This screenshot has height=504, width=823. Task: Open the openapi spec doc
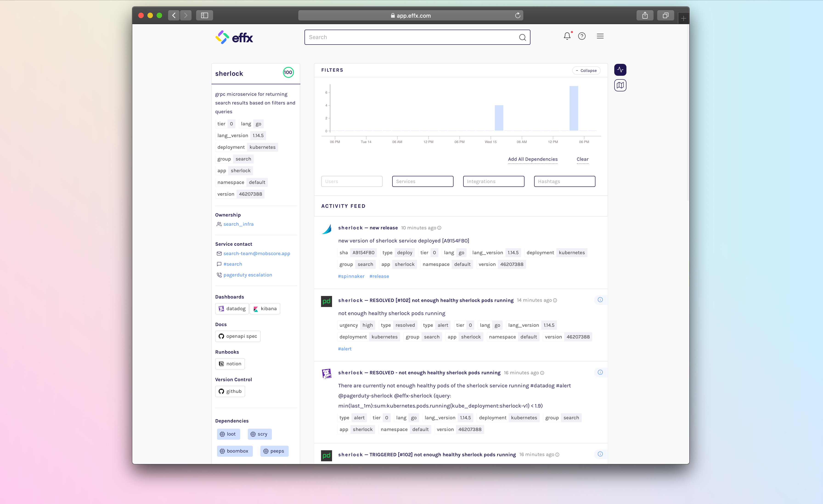coord(238,336)
